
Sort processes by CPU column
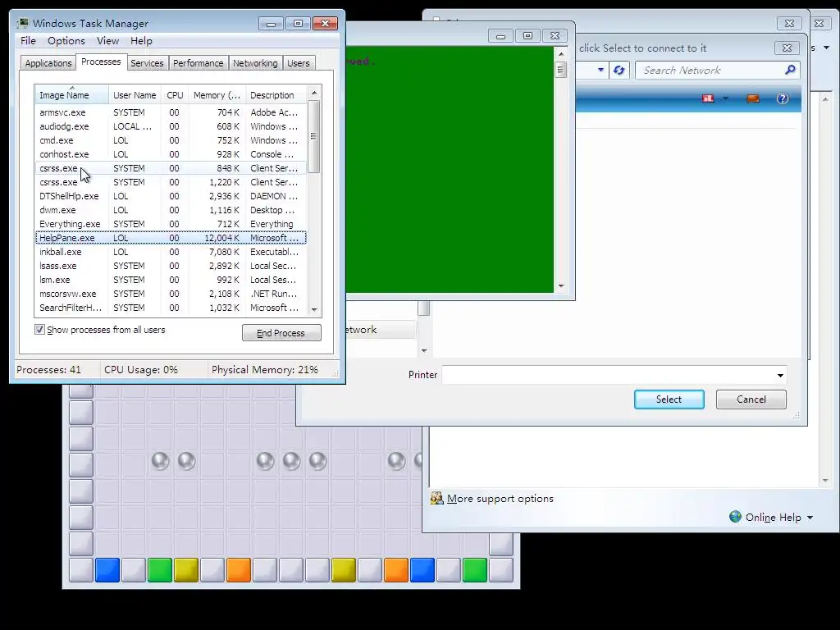(175, 95)
